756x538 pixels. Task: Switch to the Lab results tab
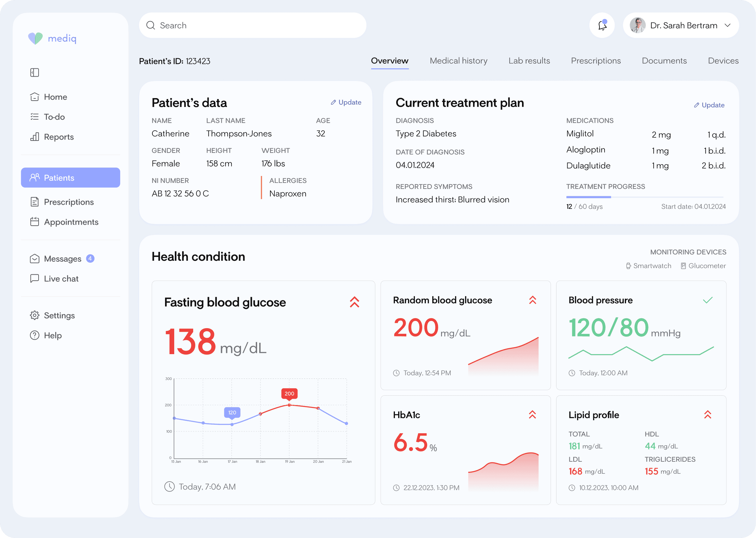(x=529, y=61)
